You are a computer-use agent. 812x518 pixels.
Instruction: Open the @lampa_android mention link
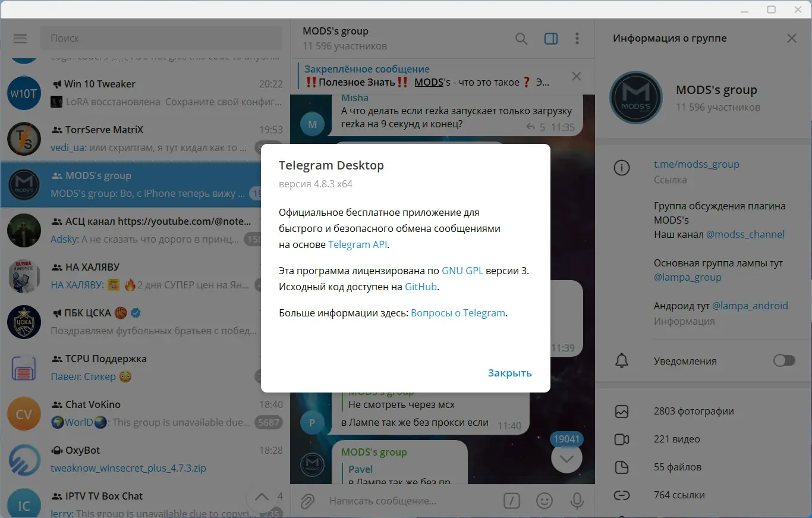coord(750,306)
